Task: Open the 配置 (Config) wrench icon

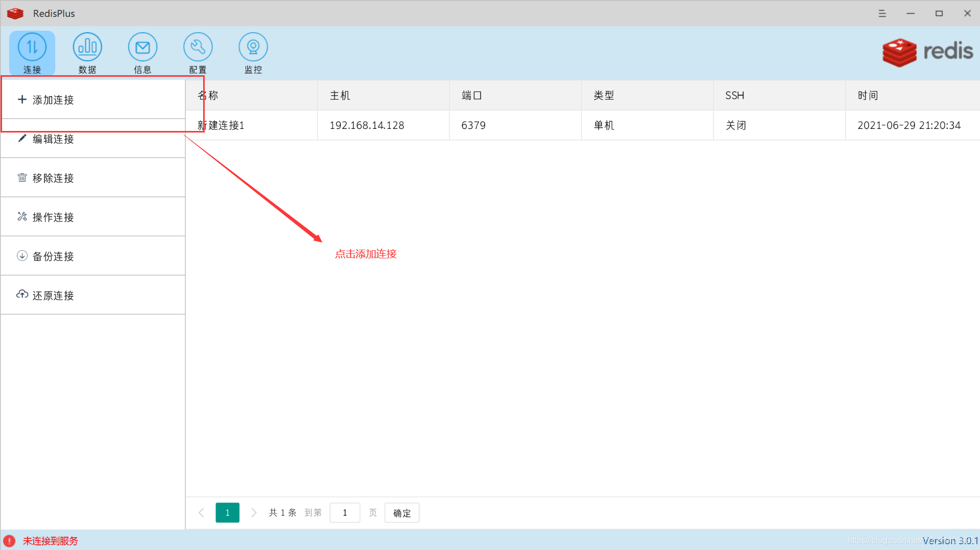Action: 198,53
